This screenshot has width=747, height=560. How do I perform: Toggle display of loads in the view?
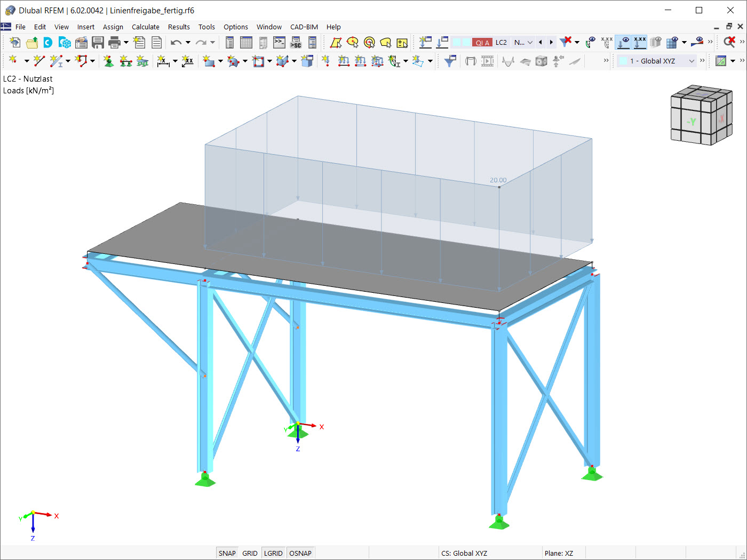click(623, 42)
